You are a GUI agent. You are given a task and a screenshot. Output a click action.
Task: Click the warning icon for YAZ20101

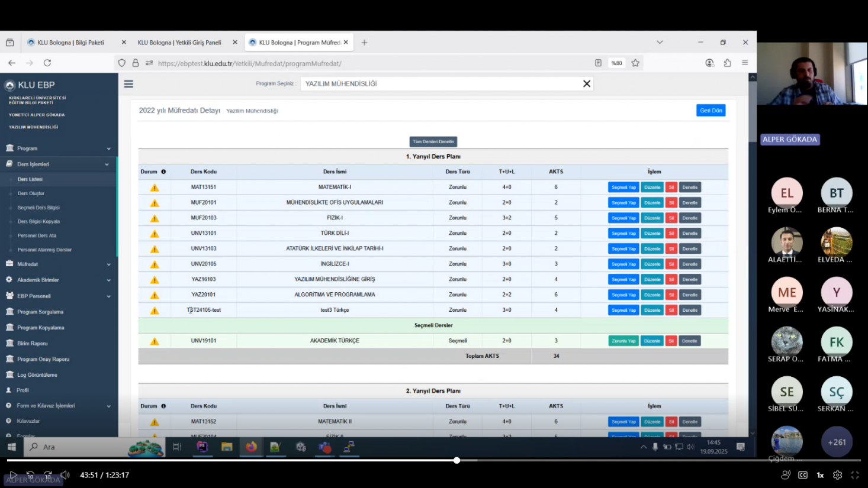155,295
